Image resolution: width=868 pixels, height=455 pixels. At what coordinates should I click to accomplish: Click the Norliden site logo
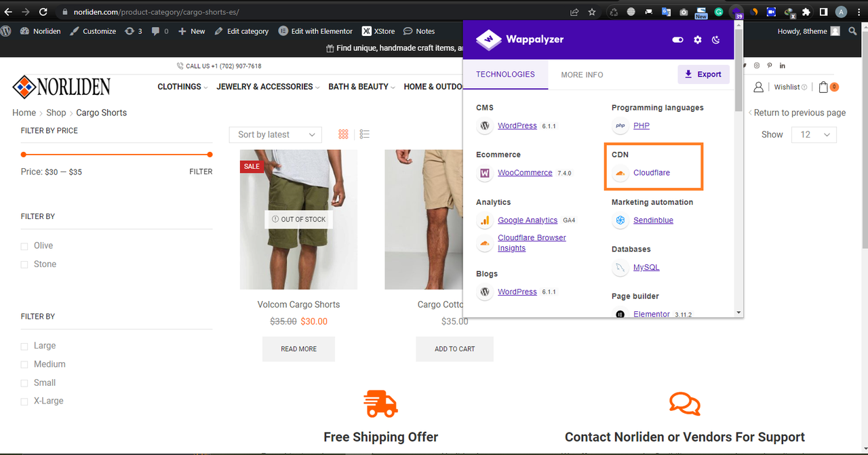coord(61,87)
